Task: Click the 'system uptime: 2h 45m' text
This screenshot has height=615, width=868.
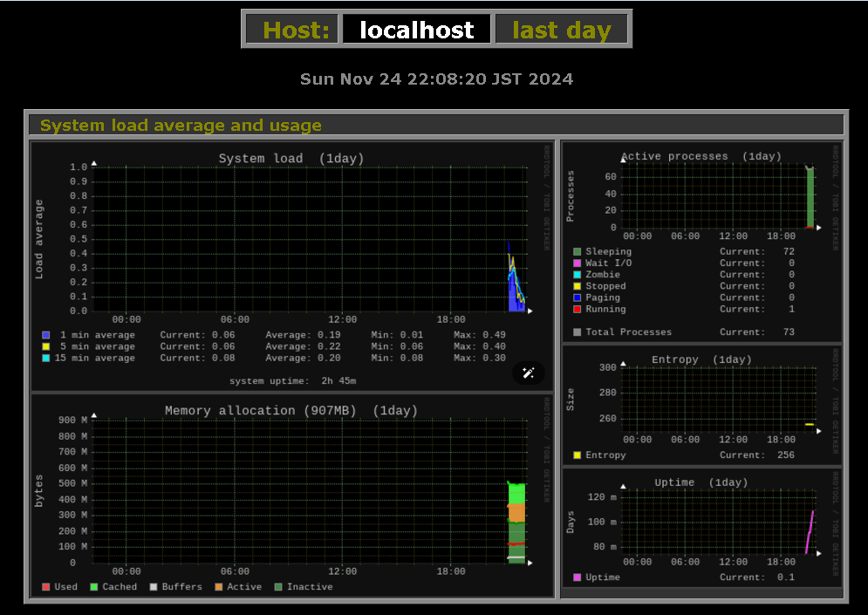Action: click(293, 381)
